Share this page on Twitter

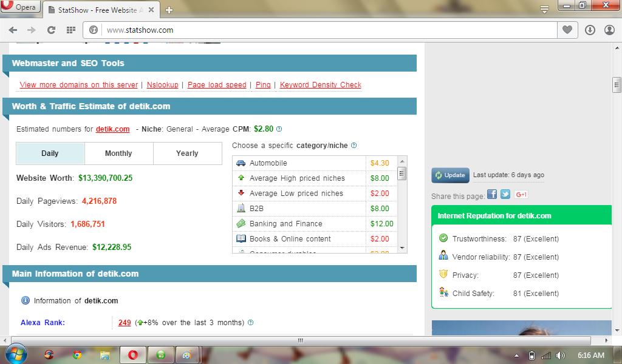[x=505, y=194]
